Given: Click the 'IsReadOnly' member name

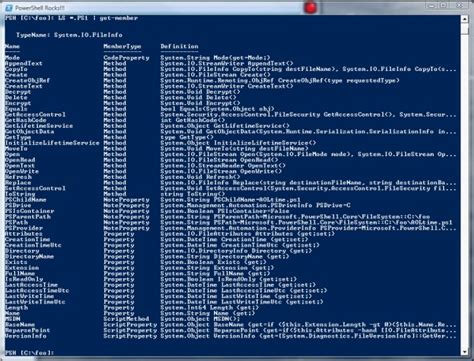Looking at the screenshot, I should (24, 279).
